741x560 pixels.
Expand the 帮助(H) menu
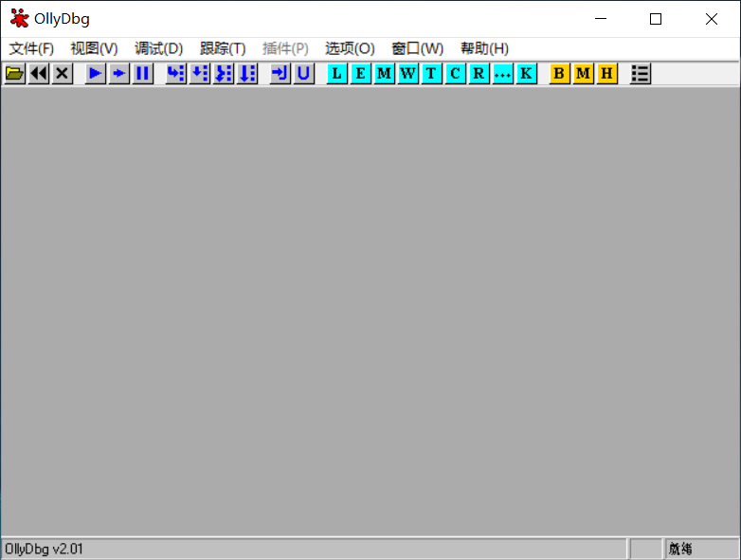pos(484,48)
